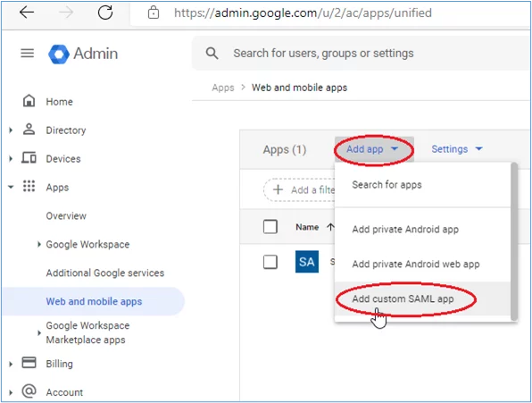Expand Google Workspace submenu arrow
This screenshot has width=532, height=403.
tap(39, 244)
